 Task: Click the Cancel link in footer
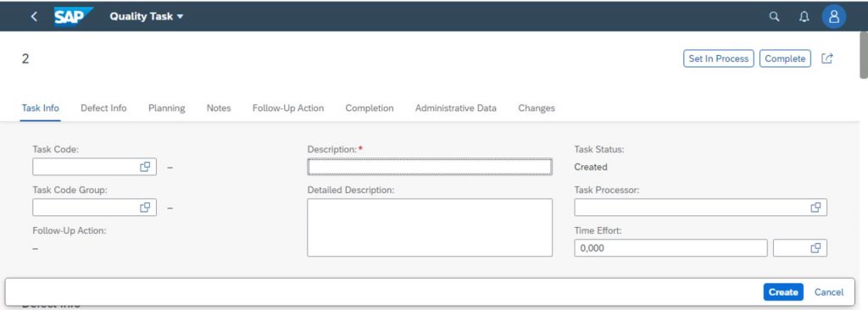click(829, 292)
